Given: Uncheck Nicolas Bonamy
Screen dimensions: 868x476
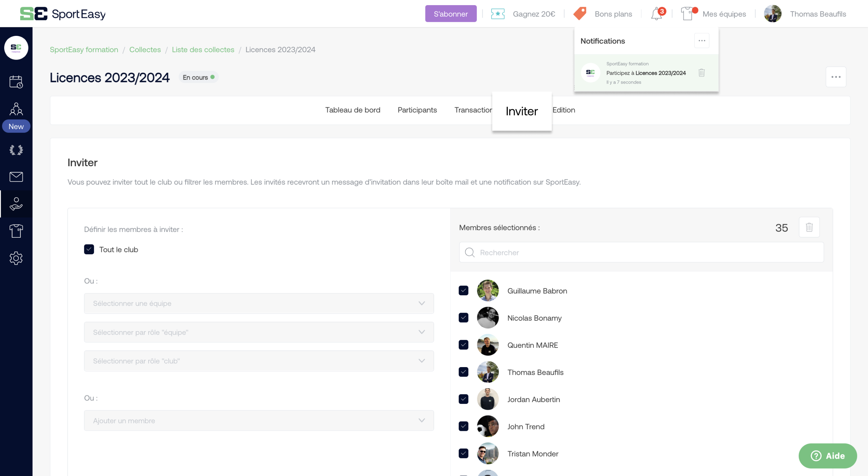Looking at the screenshot, I should (464, 318).
